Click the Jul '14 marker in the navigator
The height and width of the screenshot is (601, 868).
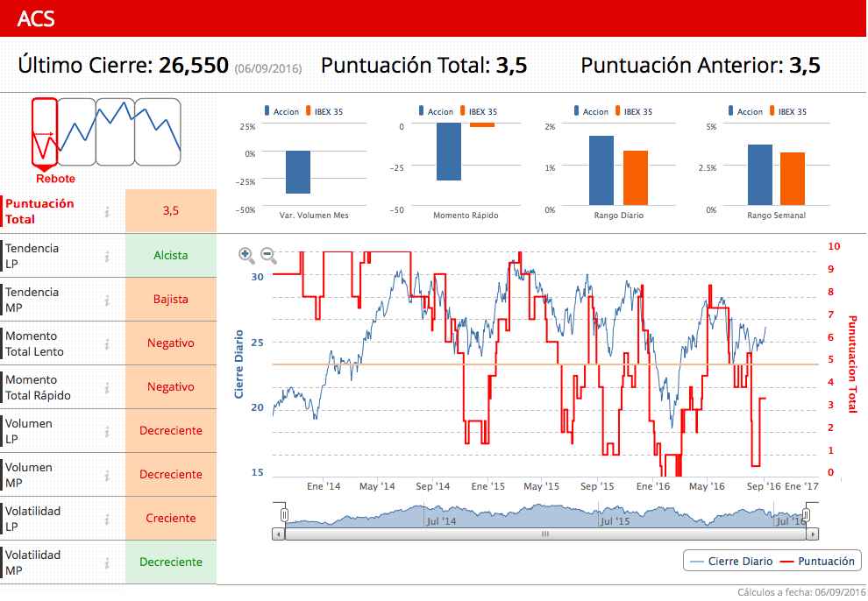click(441, 520)
